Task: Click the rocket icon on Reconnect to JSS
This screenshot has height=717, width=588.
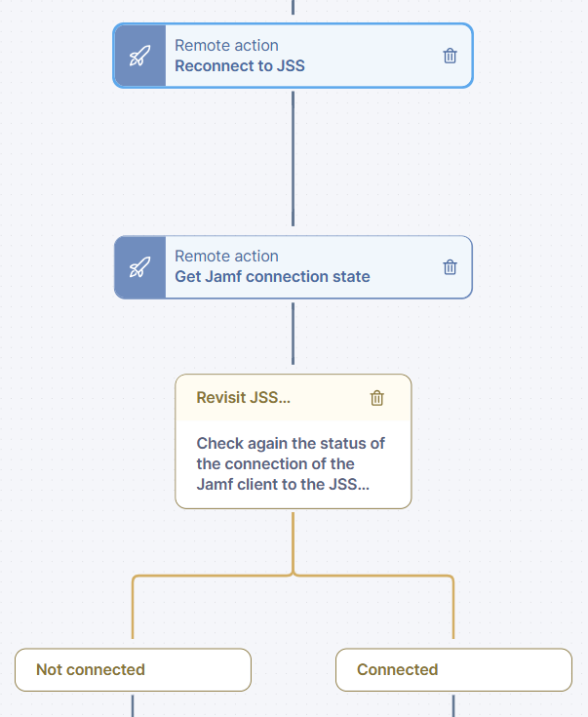Action: [x=139, y=56]
